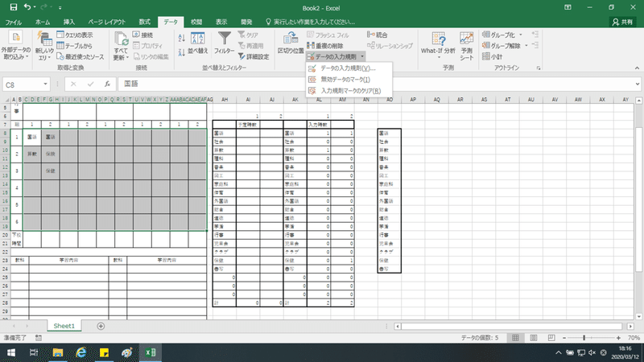The width and height of the screenshot is (644, 362).
Task: Click the 詳細設定 advanced filter icon
Action: (x=242, y=56)
